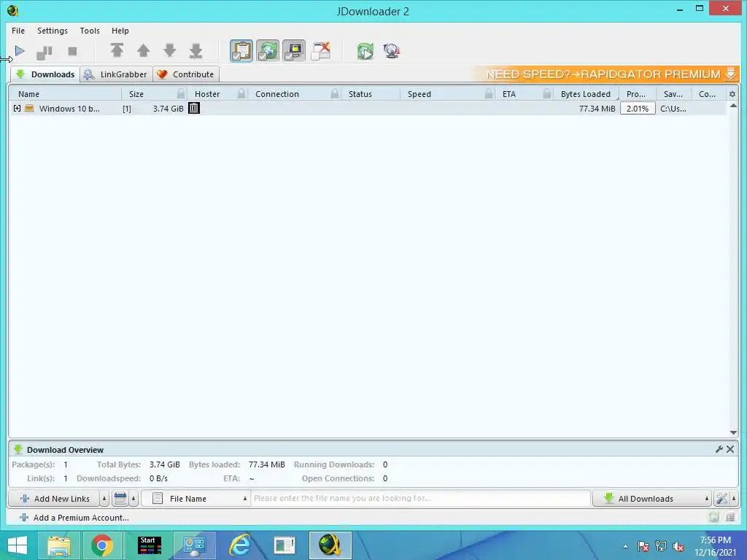747x560 pixels.
Task: Click Add a Premium Account link
Action: click(74, 518)
